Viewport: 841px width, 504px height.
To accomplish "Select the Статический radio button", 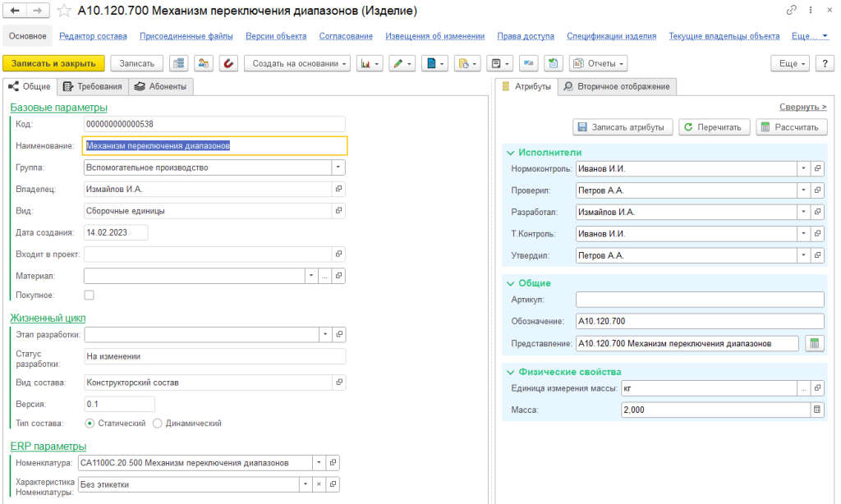I will (x=90, y=424).
